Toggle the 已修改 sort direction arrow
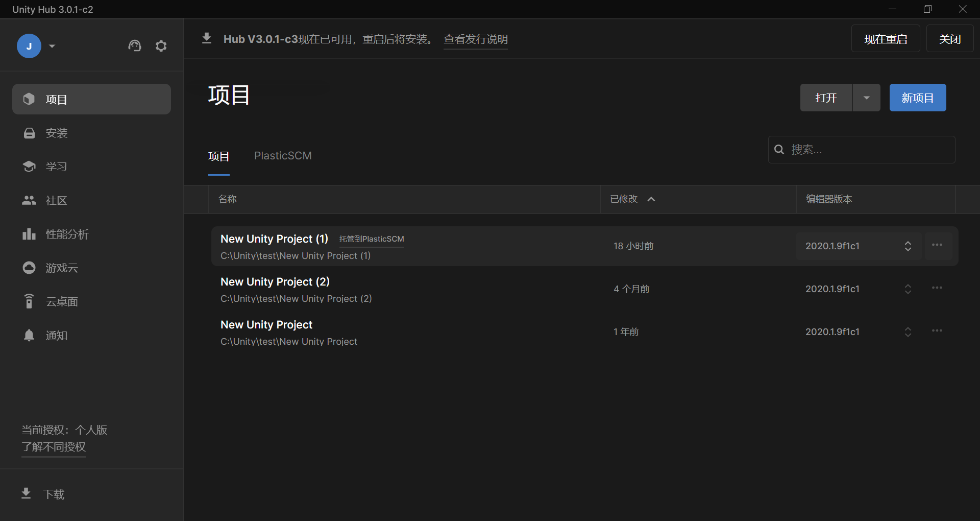 pos(651,199)
